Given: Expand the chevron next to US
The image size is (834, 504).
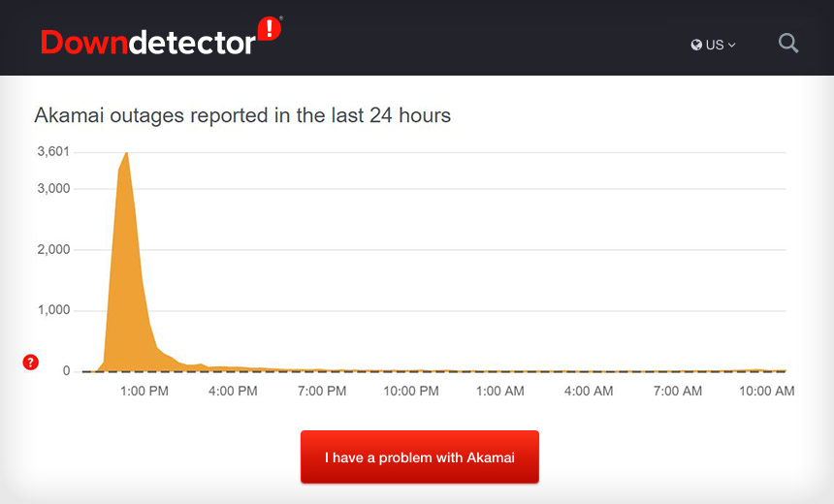Looking at the screenshot, I should pyautogui.click(x=732, y=46).
